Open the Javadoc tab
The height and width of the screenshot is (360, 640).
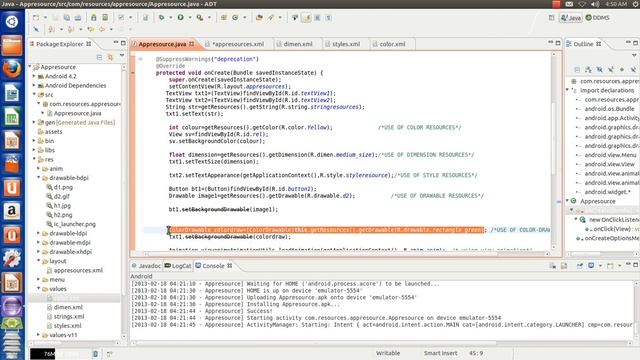(146, 266)
